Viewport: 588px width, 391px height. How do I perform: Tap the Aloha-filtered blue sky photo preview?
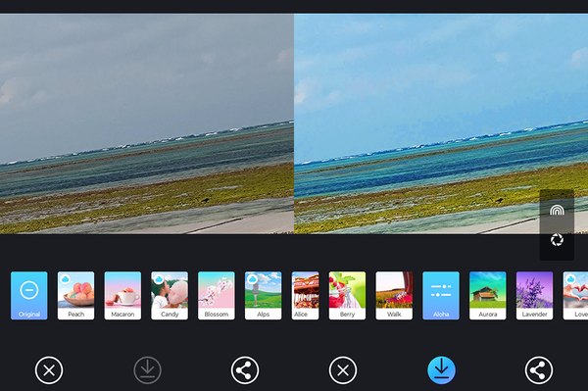click(x=441, y=123)
